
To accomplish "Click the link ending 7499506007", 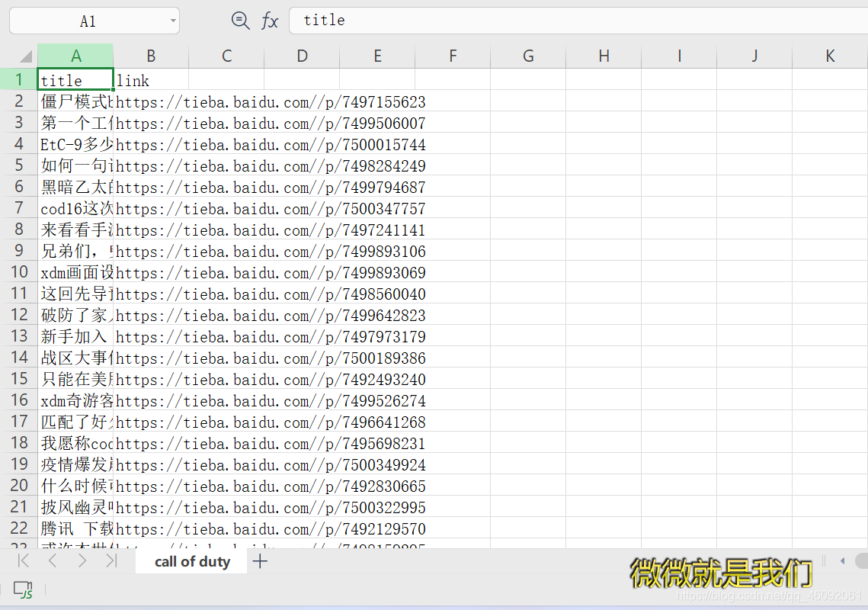I will pyautogui.click(x=271, y=123).
